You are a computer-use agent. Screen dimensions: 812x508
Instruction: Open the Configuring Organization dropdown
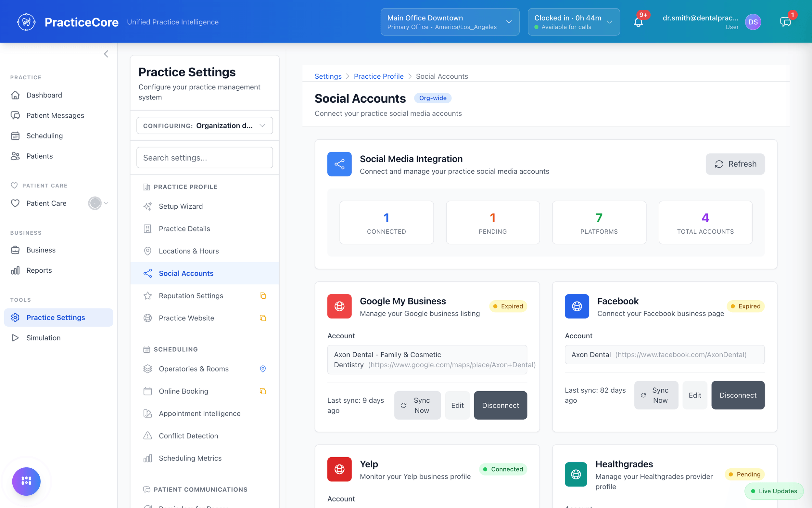[204, 126]
